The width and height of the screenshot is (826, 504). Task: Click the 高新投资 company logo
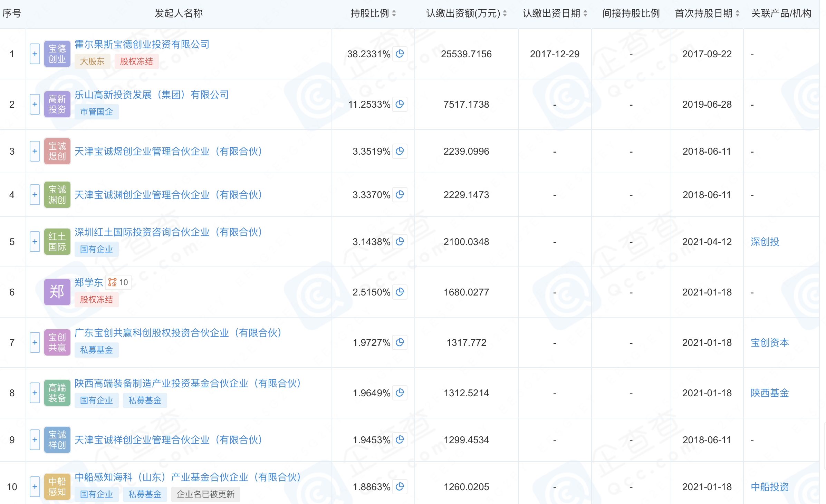[57, 104]
